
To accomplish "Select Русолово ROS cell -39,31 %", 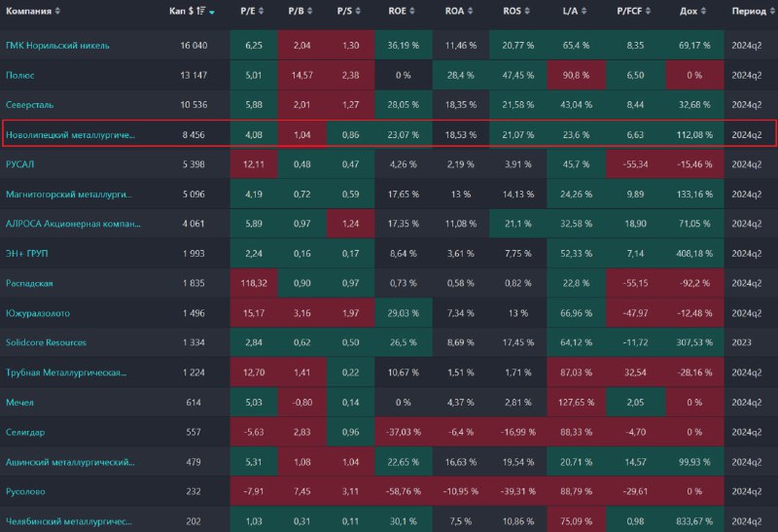I will pyautogui.click(x=518, y=491).
